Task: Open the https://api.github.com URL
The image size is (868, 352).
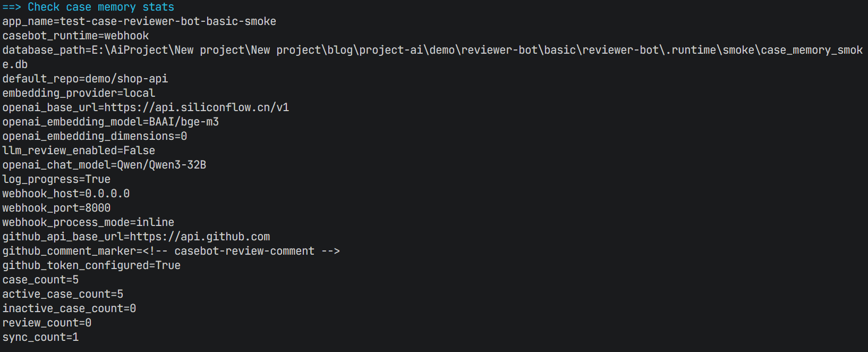Action: 200,237
